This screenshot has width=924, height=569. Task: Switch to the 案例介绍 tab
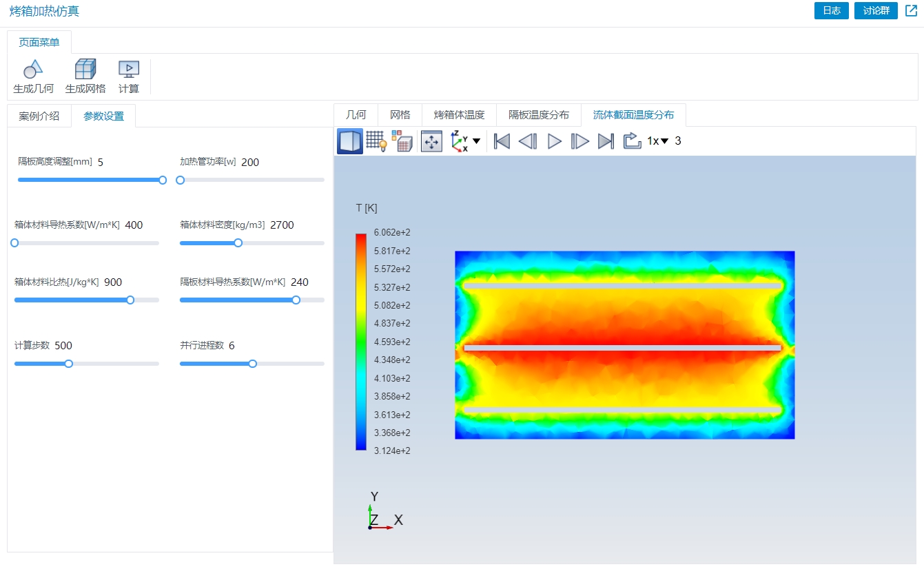point(39,116)
